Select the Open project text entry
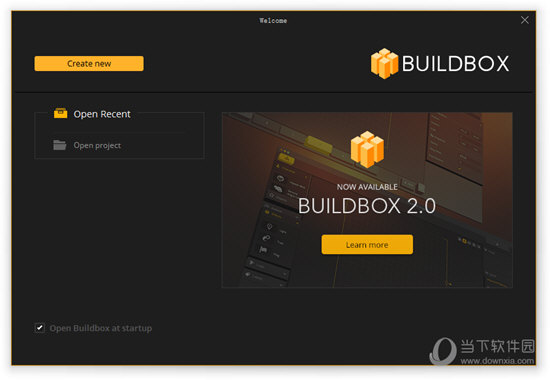Screen dimensions: 550x380 (x=97, y=145)
